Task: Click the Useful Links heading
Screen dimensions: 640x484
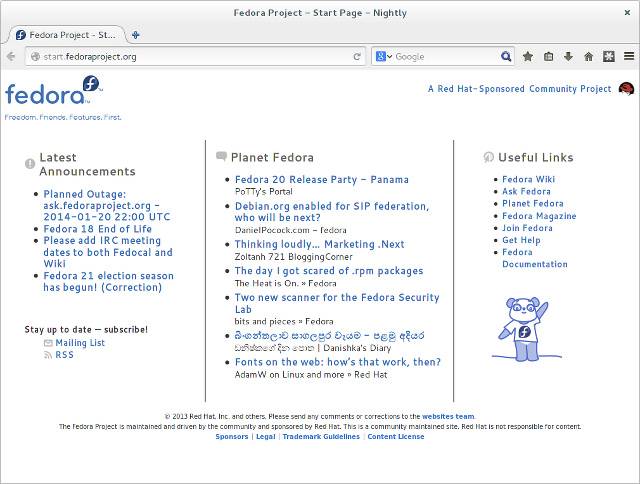Action: [x=536, y=158]
